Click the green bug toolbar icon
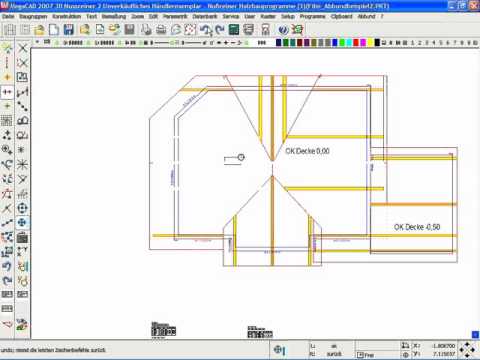This screenshot has height=360, width=480. coord(297,30)
